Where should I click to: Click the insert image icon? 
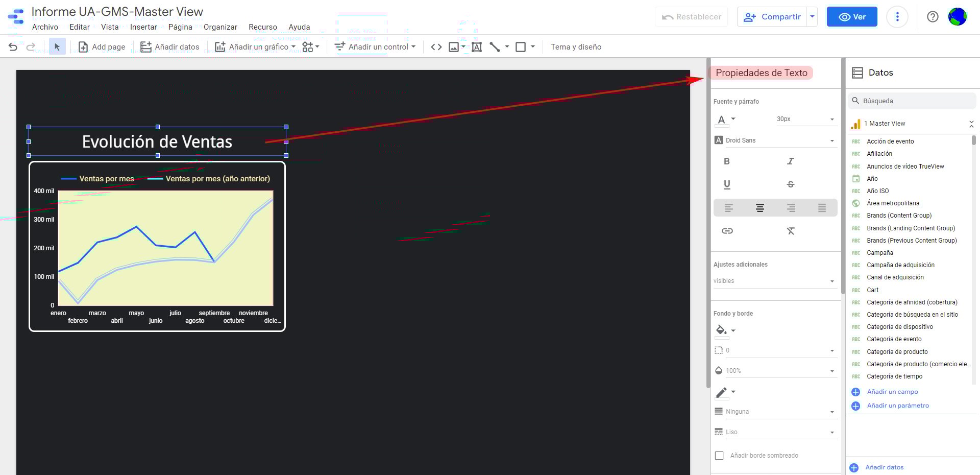pos(454,47)
